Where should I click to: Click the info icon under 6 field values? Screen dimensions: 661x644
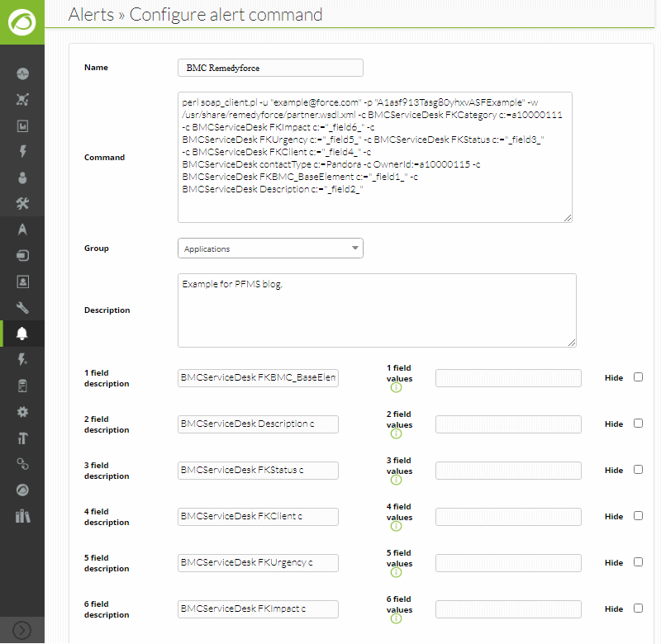pyautogui.click(x=396, y=618)
